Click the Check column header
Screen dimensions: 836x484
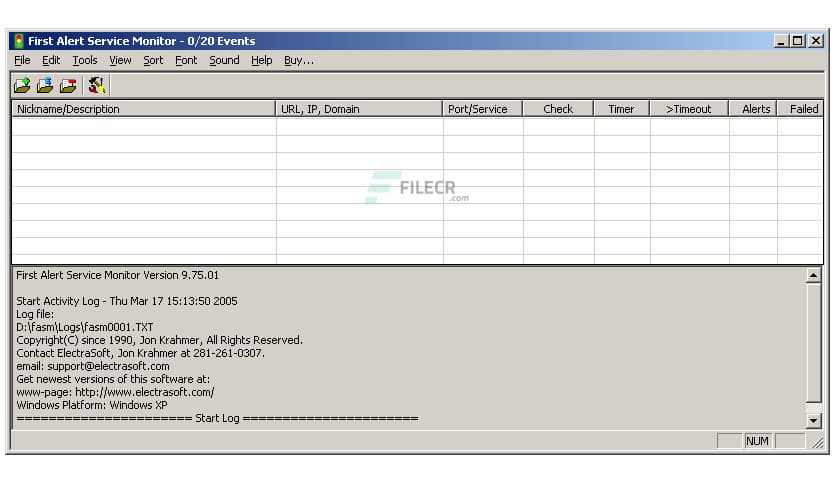click(x=558, y=109)
